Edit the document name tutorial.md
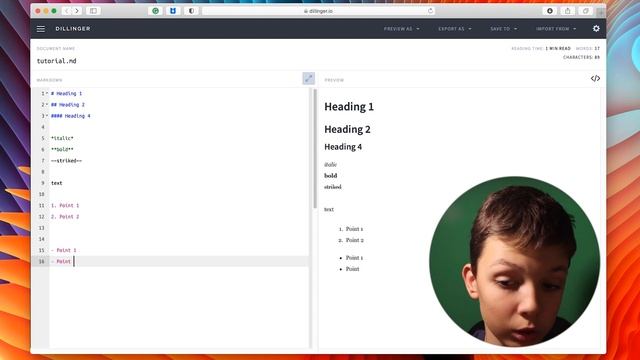Viewport: 640px width, 360px height. click(x=56, y=61)
